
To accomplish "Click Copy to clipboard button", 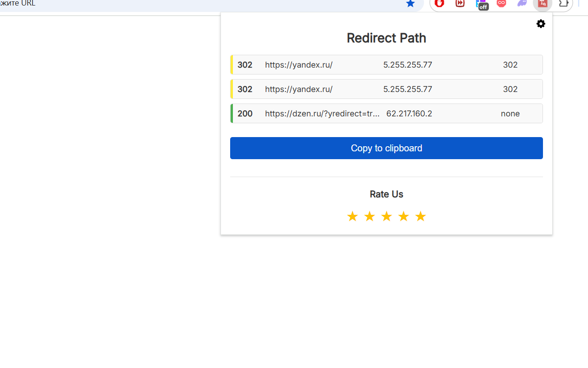I will tap(386, 148).
